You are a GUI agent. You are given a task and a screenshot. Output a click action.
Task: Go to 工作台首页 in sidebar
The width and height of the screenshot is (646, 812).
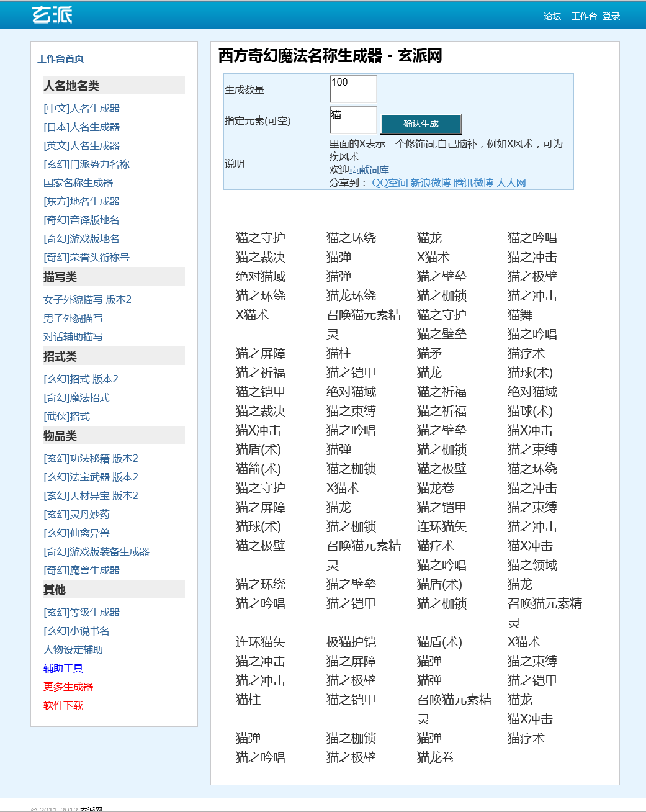click(x=60, y=58)
